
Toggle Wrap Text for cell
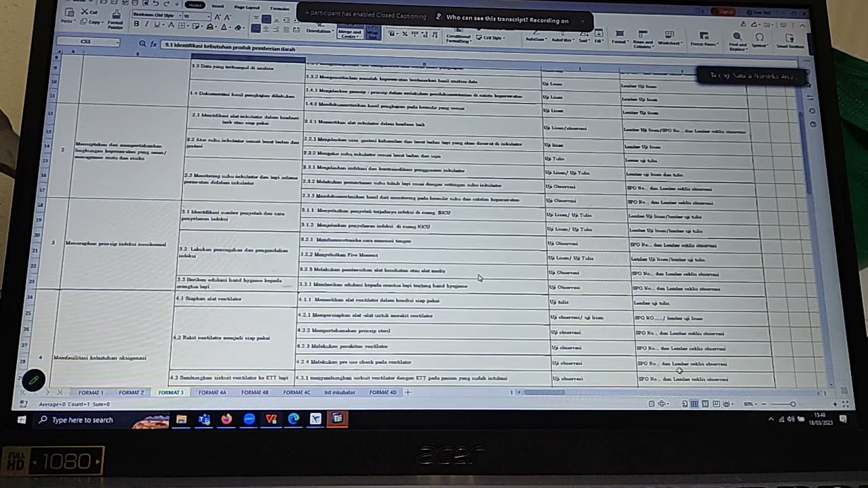click(373, 33)
